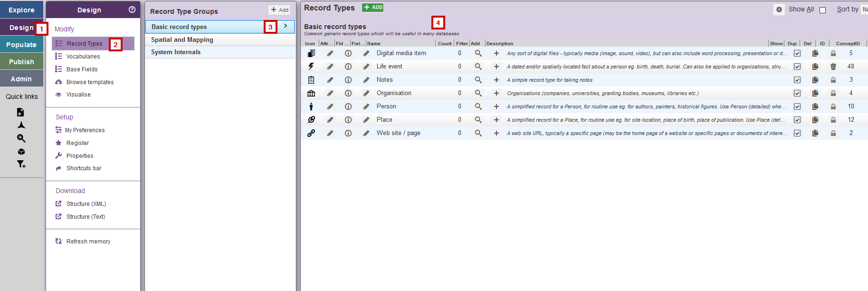
Task: Click the settings gear beside Show All
Action: pos(779,10)
